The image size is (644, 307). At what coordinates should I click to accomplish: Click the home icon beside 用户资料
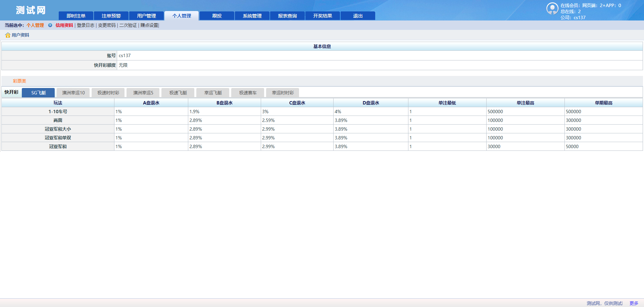tap(7, 35)
